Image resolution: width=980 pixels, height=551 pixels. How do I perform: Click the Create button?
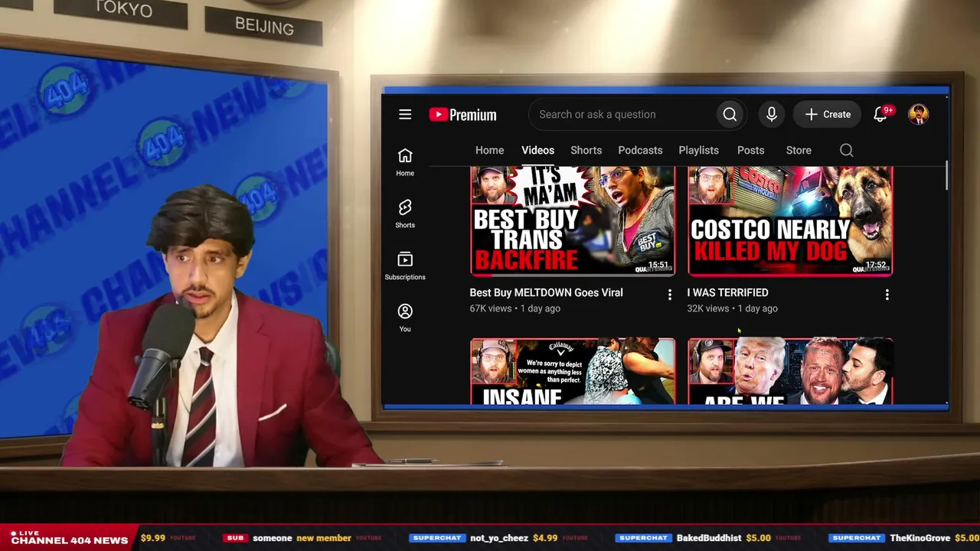click(x=828, y=115)
